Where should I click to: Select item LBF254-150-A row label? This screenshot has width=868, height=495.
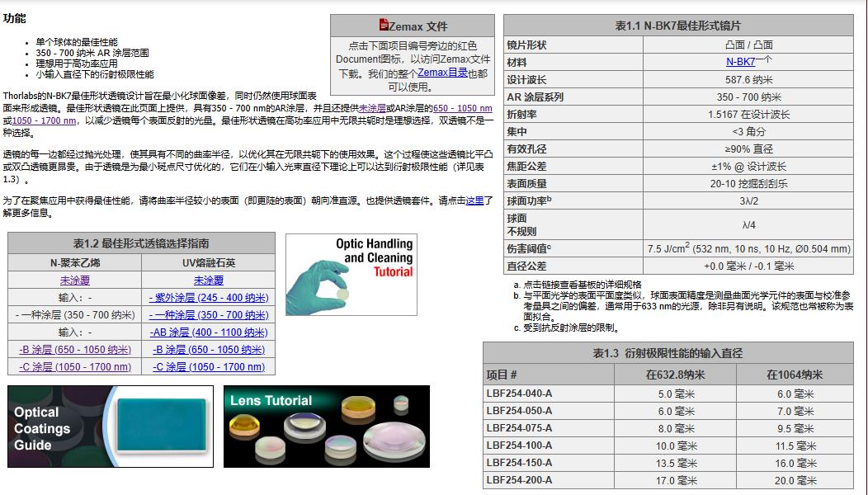coord(519,463)
